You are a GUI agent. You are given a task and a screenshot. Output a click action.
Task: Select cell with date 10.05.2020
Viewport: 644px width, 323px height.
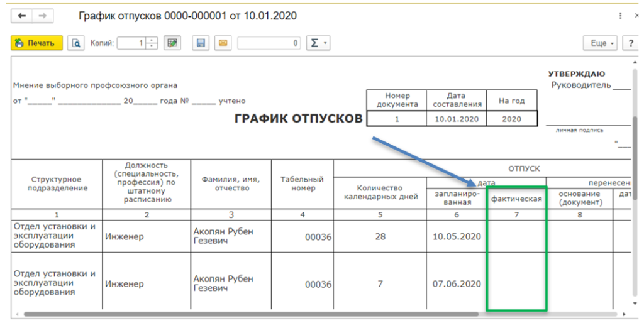pyautogui.click(x=457, y=237)
